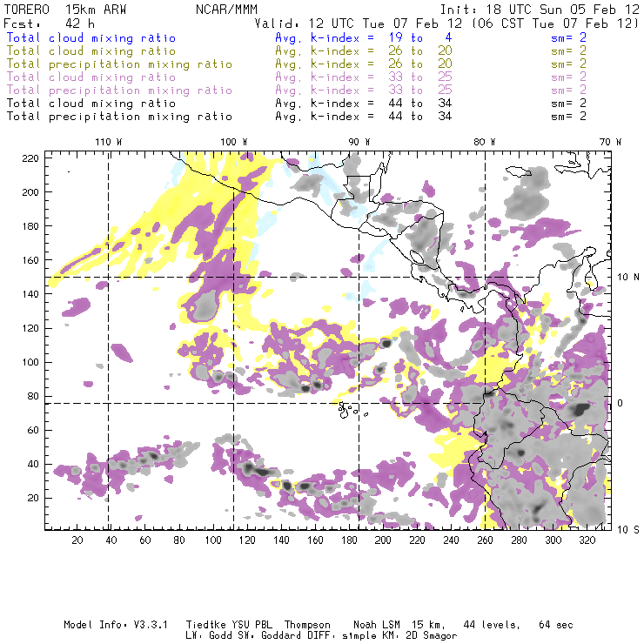Select the "240" tick on the horizontal axis

point(451,540)
